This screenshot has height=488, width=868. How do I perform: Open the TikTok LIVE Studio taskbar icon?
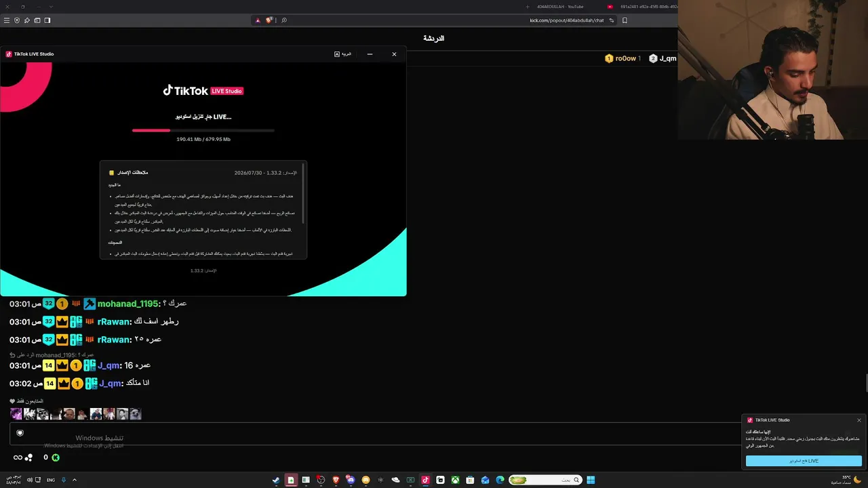425,480
